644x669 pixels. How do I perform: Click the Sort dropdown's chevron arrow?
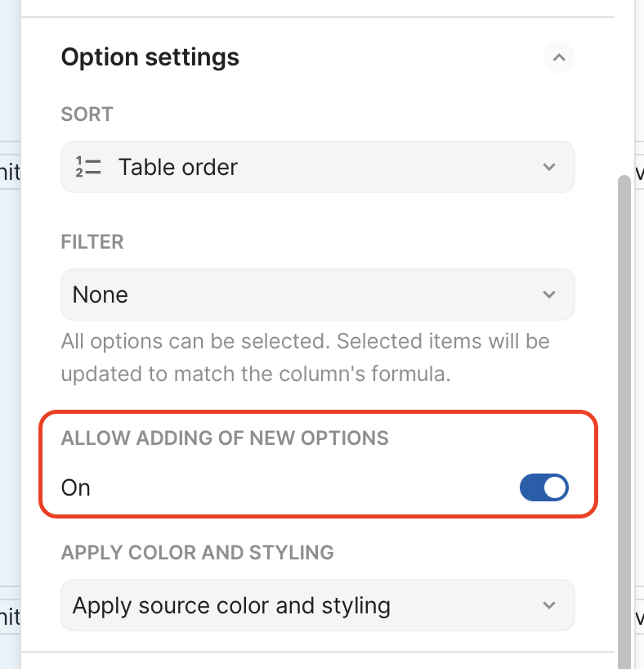pos(549,167)
